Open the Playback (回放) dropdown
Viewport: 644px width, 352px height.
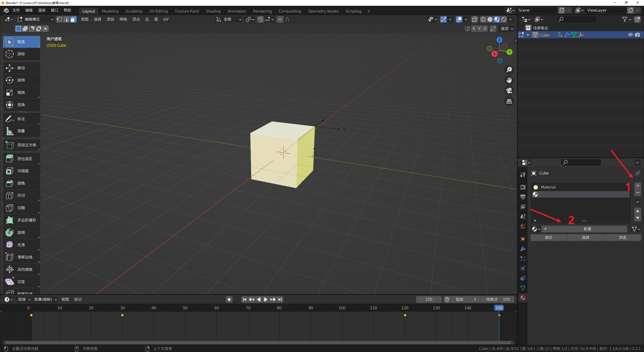24,299
